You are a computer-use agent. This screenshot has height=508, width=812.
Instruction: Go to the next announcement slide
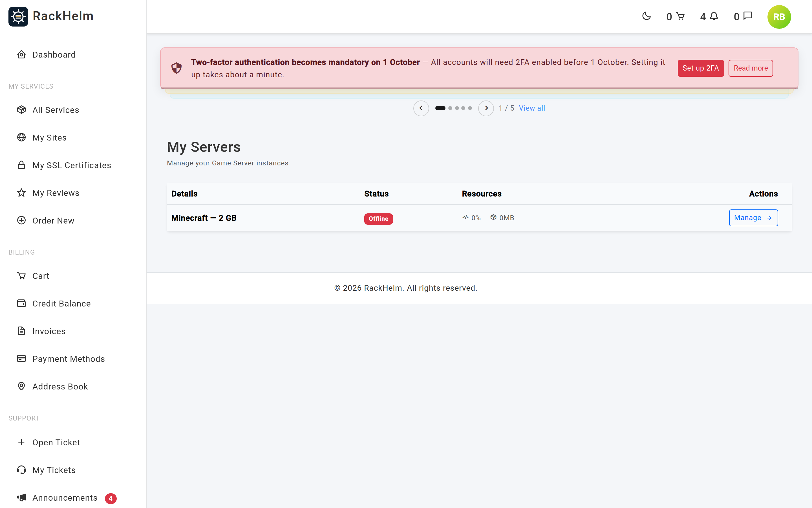[486, 108]
